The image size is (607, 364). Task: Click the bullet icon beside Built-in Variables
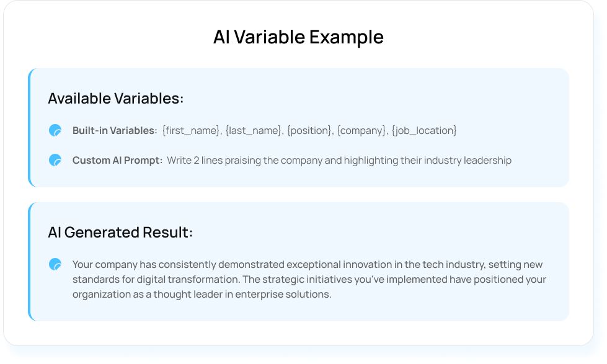coord(55,130)
